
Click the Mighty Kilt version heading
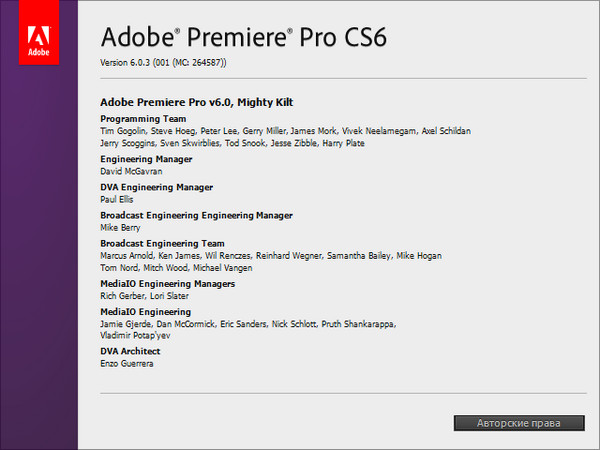point(196,102)
